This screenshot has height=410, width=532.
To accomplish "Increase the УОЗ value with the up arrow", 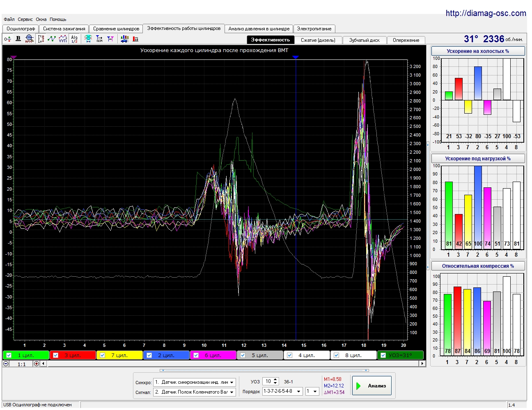I will 275,380.
